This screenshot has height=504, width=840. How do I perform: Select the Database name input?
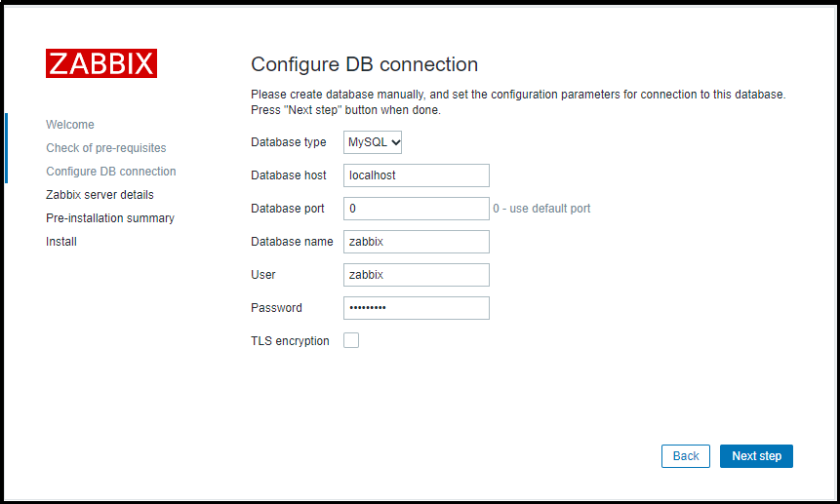coord(417,242)
